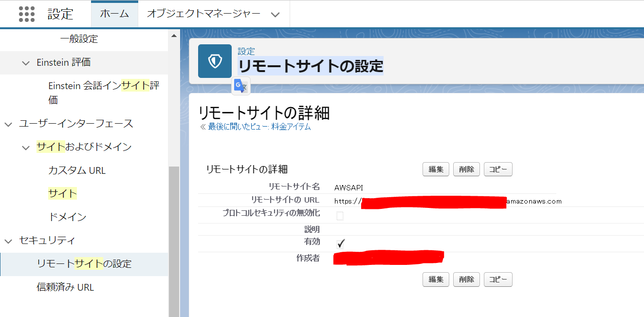Collapse the サイトおよびドメイン subsection
This screenshot has width=644, height=317.
(26, 147)
